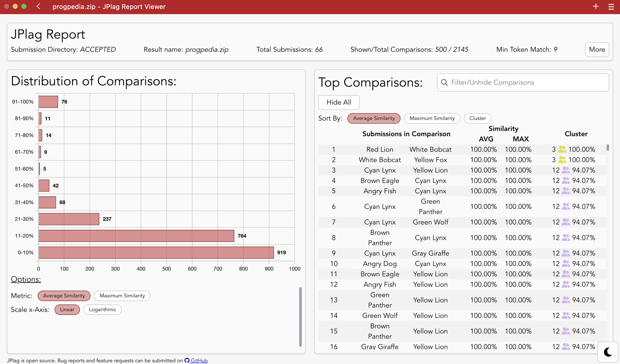Viewport: 620px width, 364px height.
Task: Click the purple cluster icon in row 5
Action: click(566, 191)
